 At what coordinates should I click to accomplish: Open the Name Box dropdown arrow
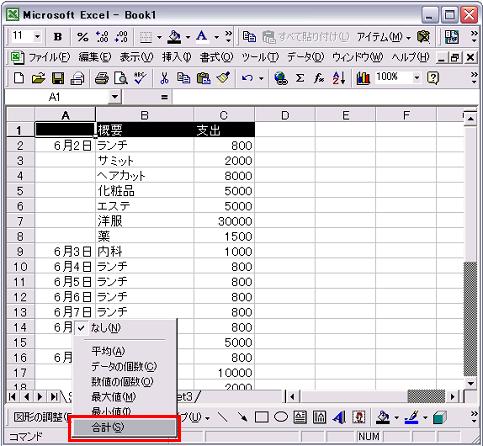pyautogui.click(x=115, y=97)
